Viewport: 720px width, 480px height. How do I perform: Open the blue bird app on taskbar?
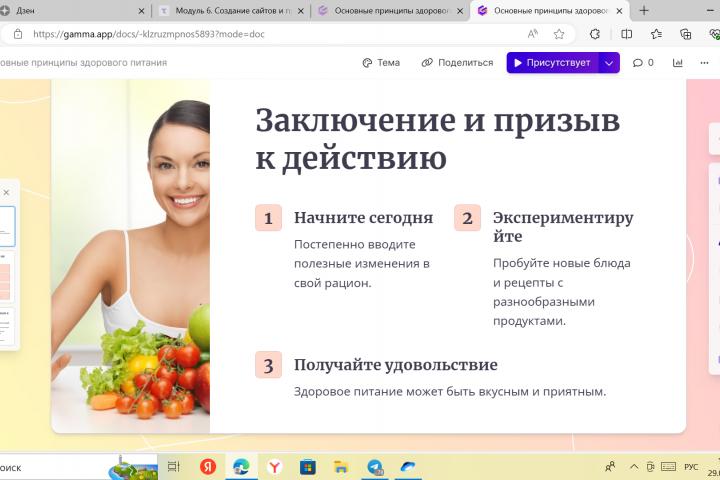[x=408, y=467]
